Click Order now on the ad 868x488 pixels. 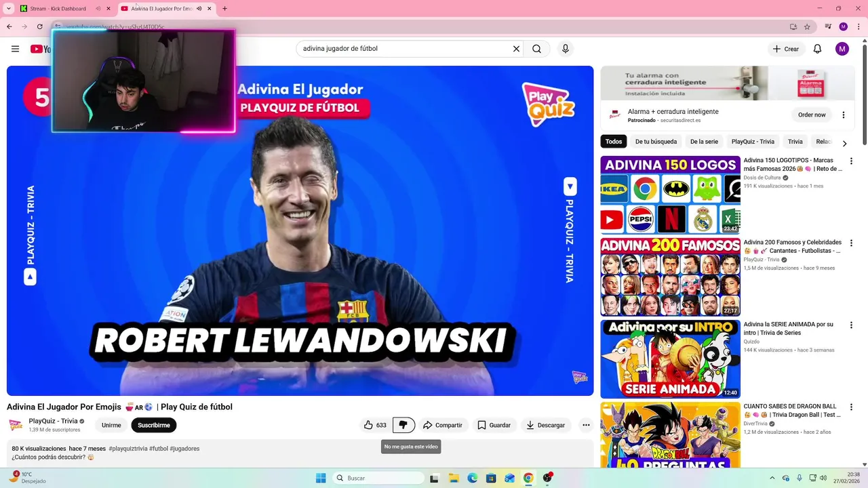[x=812, y=115]
